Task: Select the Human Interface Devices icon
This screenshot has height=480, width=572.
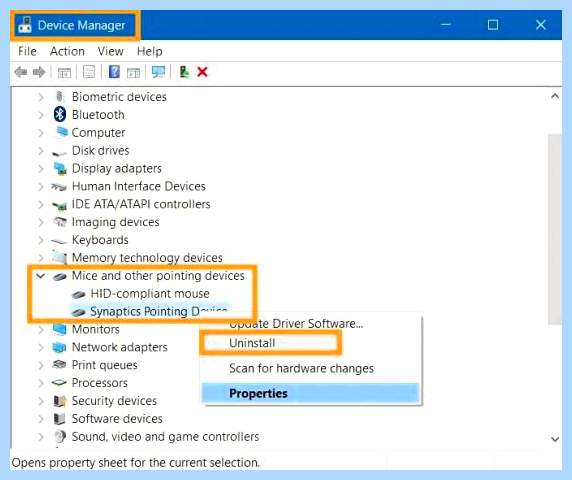Action: (59, 187)
